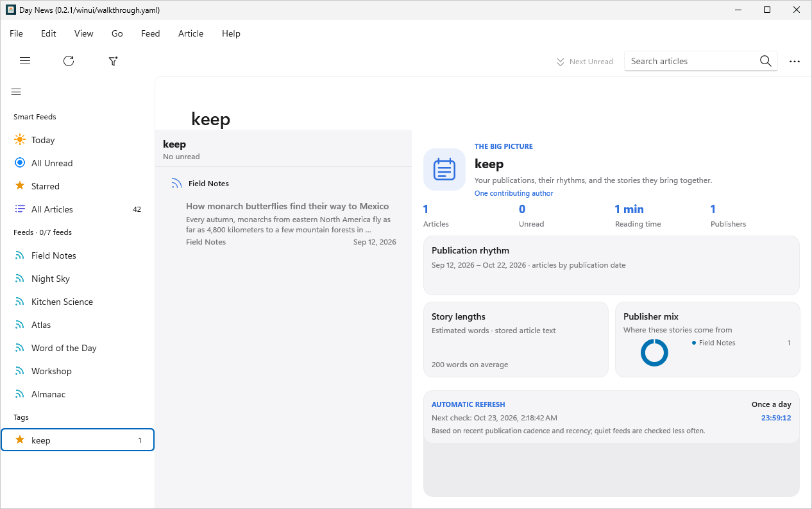Click the Smart Feeds section header
This screenshot has width=812, height=509.
(35, 117)
